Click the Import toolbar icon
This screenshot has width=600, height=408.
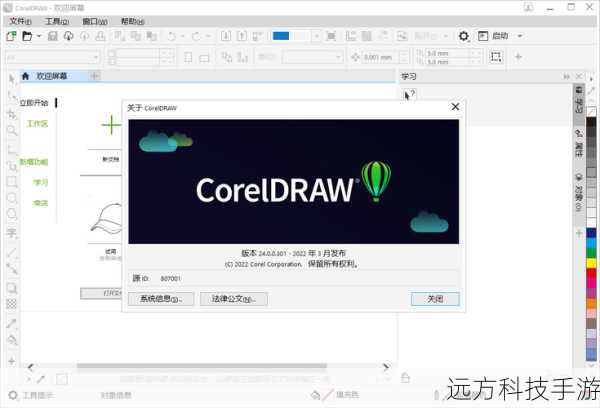(226, 36)
